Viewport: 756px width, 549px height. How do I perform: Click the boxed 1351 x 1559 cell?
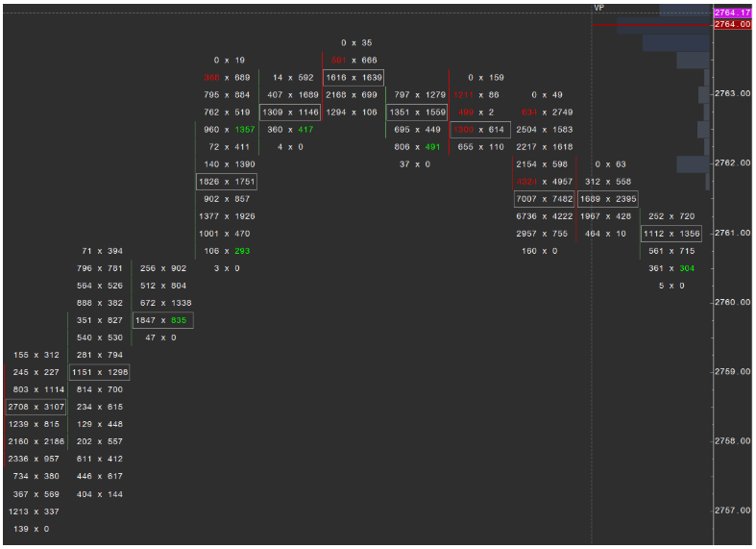417,112
